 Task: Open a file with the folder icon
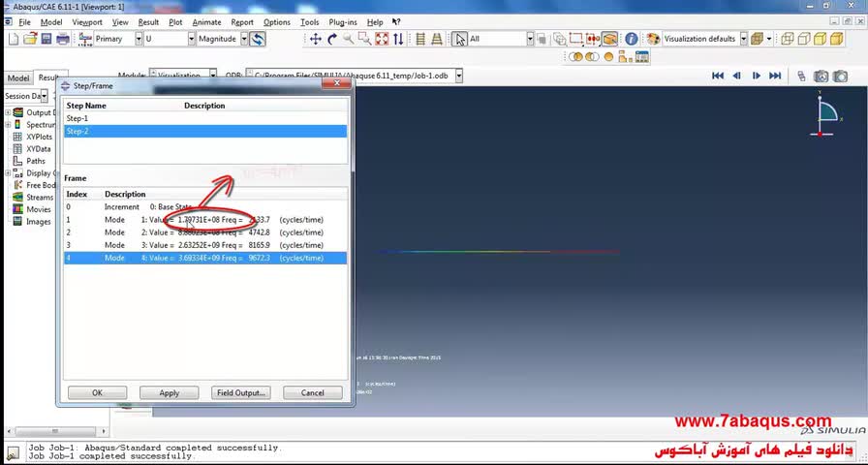tap(30, 39)
